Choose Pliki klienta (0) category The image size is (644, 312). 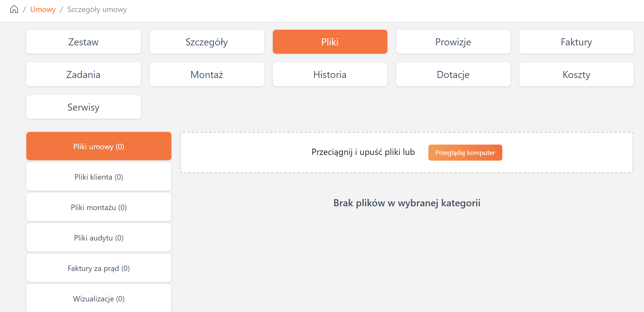pos(99,177)
